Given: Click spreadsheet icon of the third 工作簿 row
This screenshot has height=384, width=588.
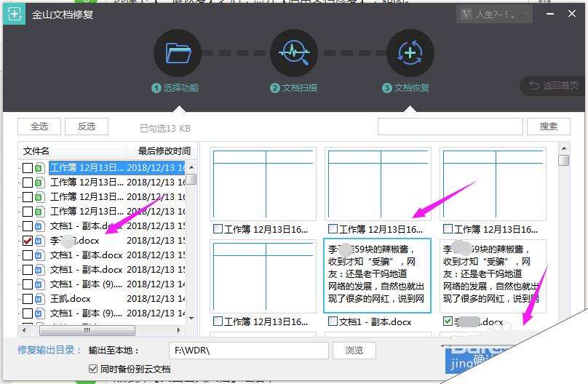Looking at the screenshot, I should point(40,197).
